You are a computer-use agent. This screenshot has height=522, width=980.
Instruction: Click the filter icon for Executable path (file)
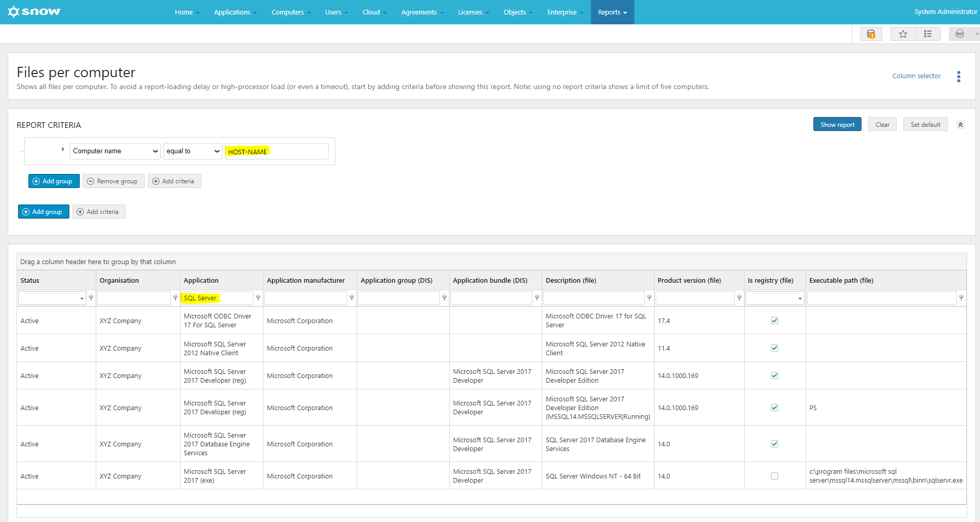[x=961, y=298]
